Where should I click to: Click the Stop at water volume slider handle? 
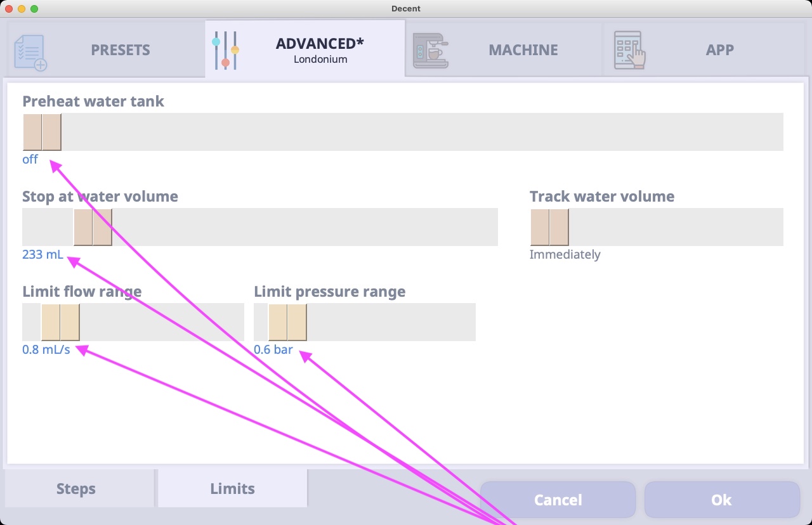tap(93, 227)
